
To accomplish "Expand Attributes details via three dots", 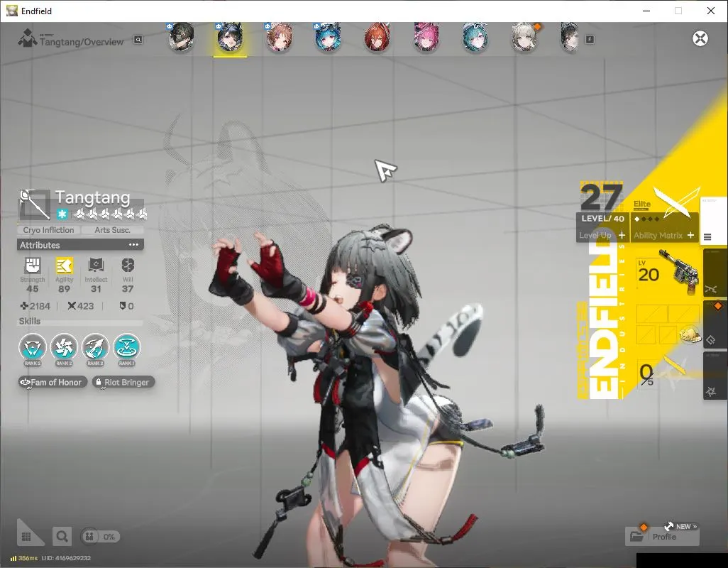I will pos(133,245).
